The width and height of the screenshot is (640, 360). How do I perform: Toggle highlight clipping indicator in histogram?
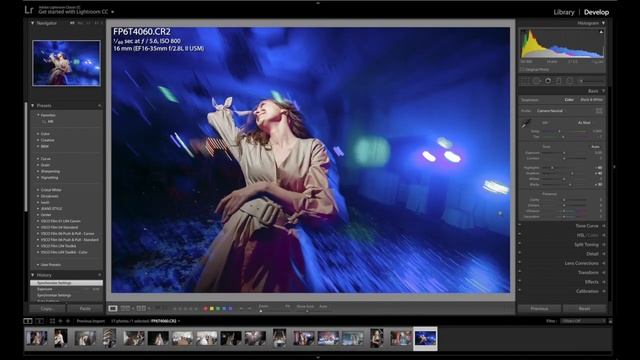(x=601, y=32)
